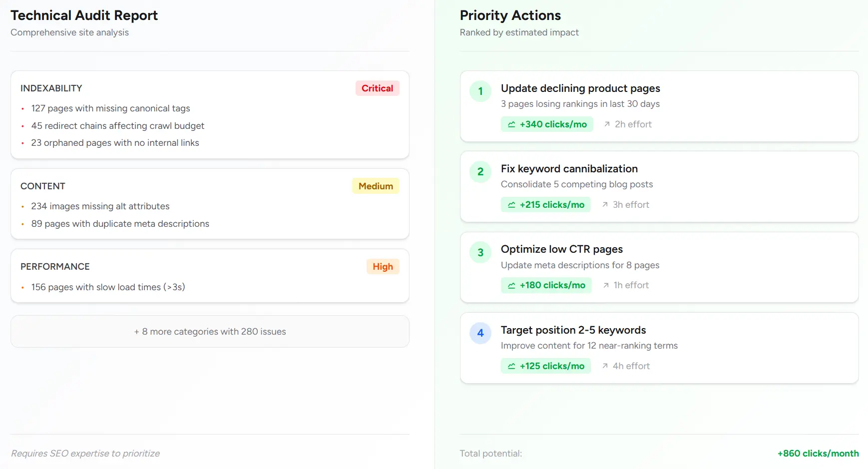Expand the PERFORMANCE category card
The width and height of the screenshot is (868, 469).
click(x=210, y=276)
